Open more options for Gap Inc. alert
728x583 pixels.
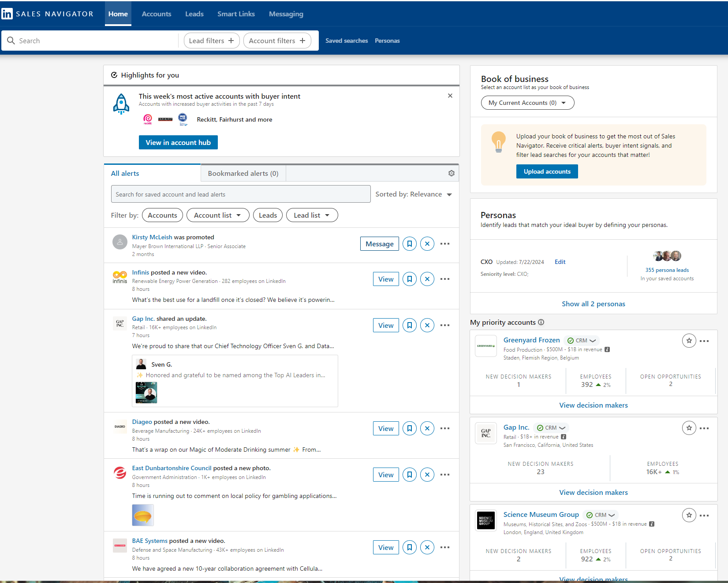pos(445,325)
